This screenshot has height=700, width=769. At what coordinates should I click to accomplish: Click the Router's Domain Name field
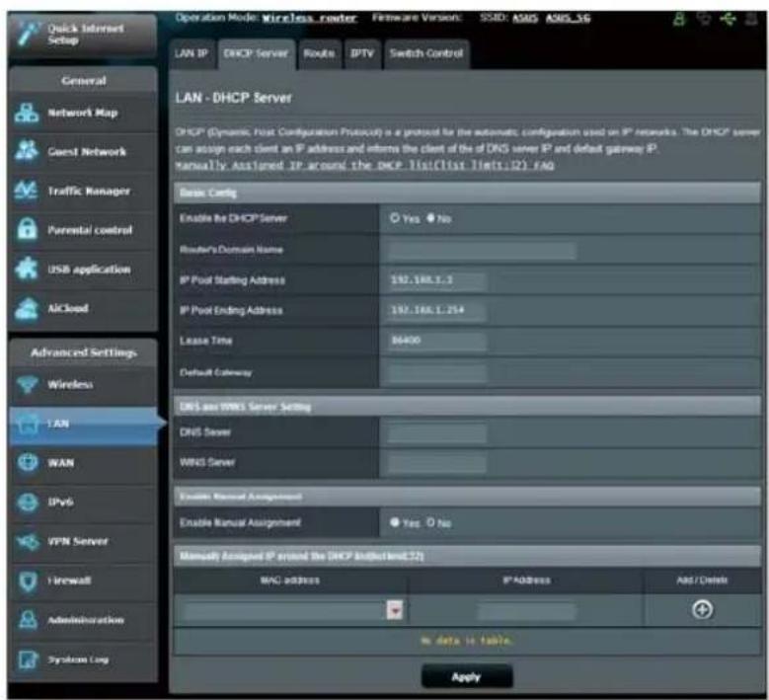pos(482,250)
